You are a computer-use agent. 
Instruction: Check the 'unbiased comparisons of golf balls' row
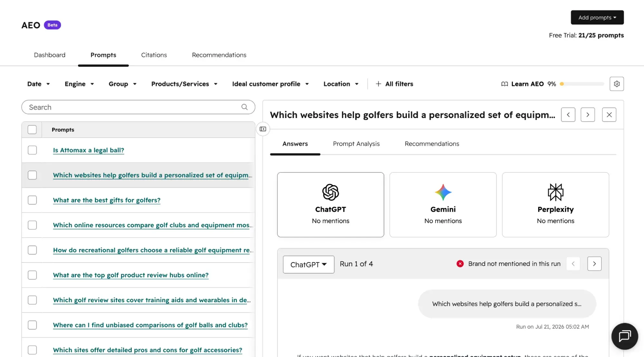click(32, 325)
